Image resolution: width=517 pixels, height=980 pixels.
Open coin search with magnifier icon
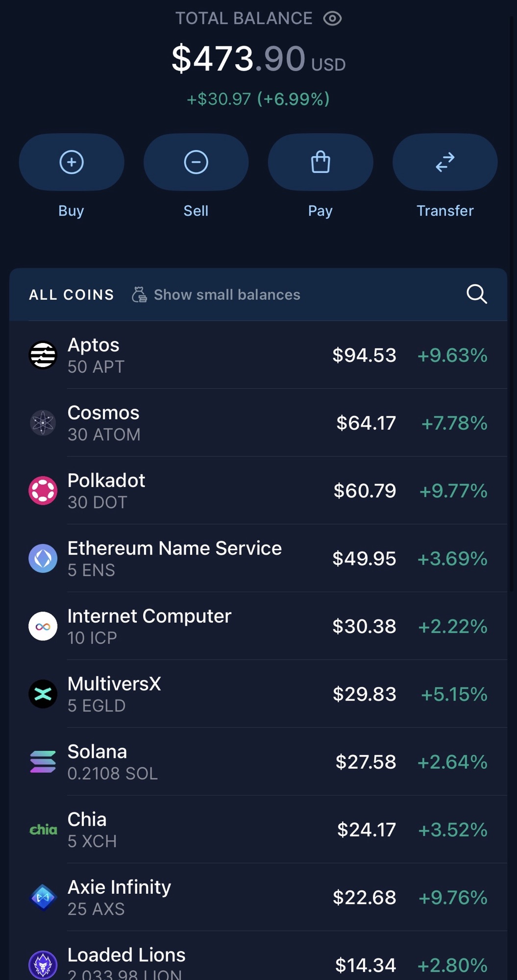pyautogui.click(x=476, y=294)
